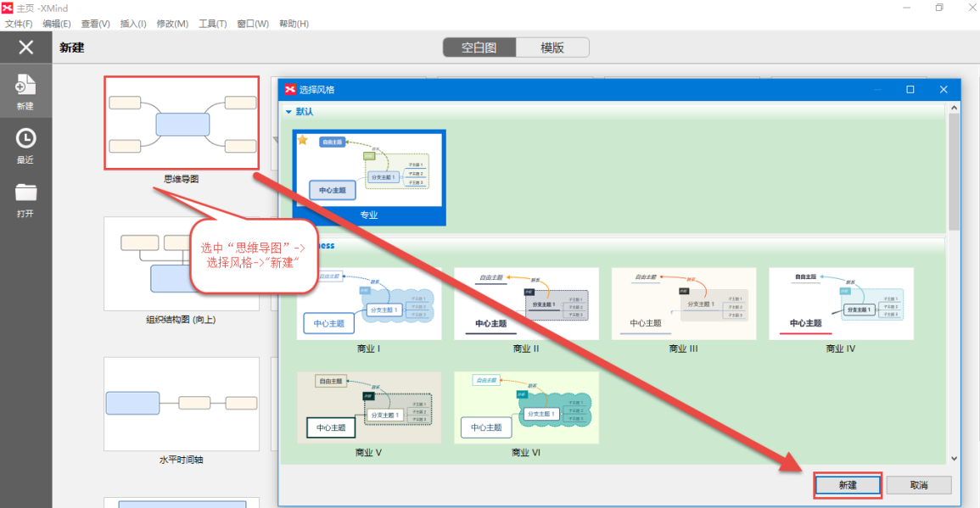Click the 新建 button in the dialog
This screenshot has width=980, height=508.
(848, 485)
